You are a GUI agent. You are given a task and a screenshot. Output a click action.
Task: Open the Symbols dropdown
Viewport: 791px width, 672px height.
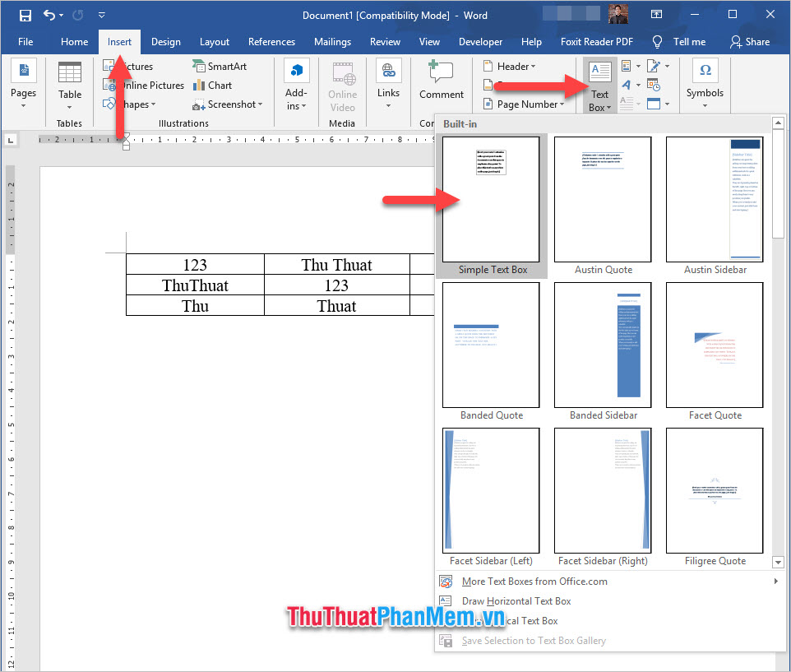pyautogui.click(x=705, y=84)
